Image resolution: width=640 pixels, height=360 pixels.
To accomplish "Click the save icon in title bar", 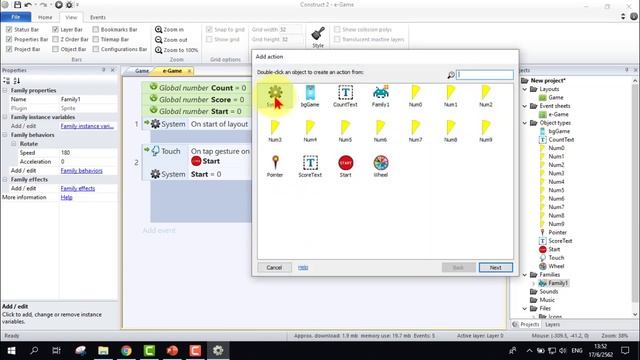I will point(17,5).
